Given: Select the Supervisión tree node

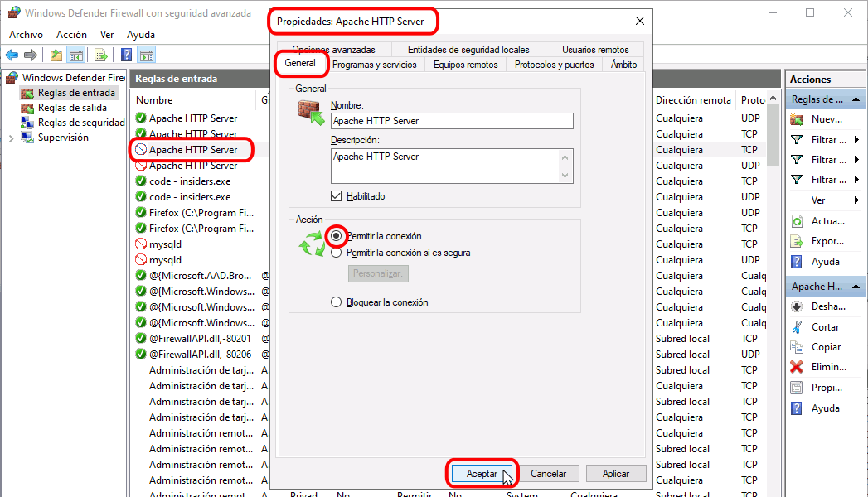Looking at the screenshot, I should point(62,138).
